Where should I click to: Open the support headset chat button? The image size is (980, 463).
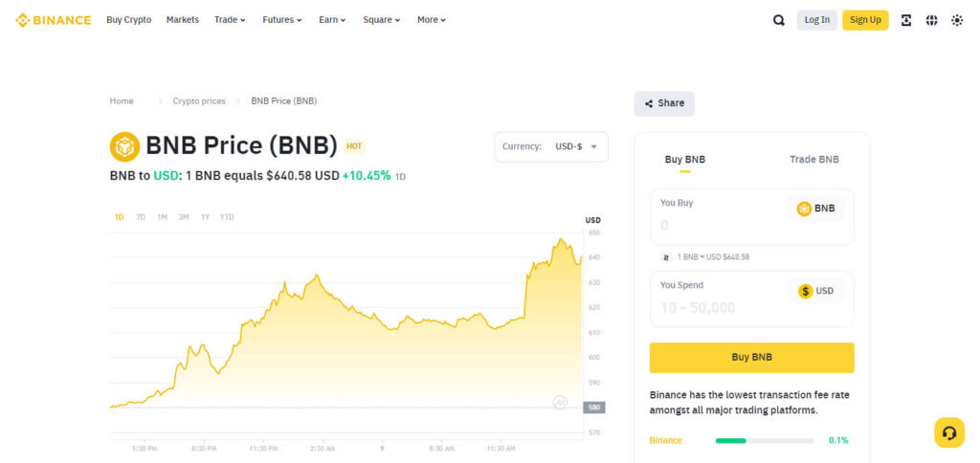click(x=948, y=432)
